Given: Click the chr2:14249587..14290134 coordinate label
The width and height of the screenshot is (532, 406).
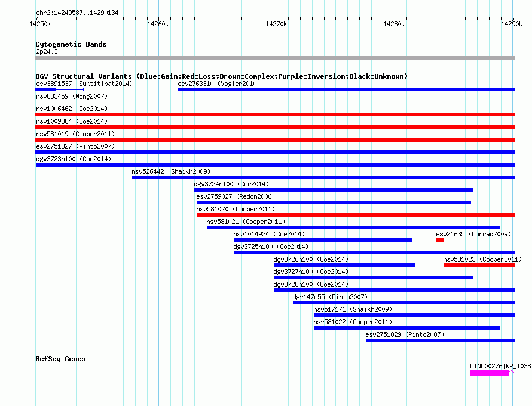Looking at the screenshot, I should click(x=77, y=13).
